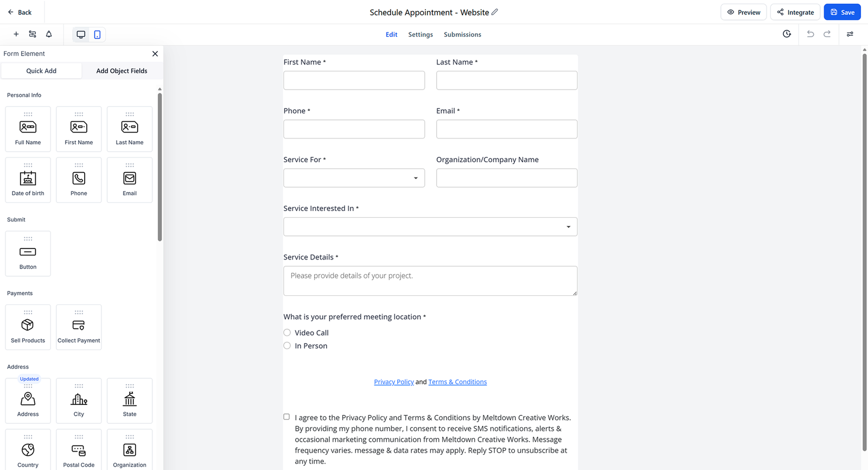Open the Service For dropdown
Viewport: 868px width, 470px height.
point(354,178)
